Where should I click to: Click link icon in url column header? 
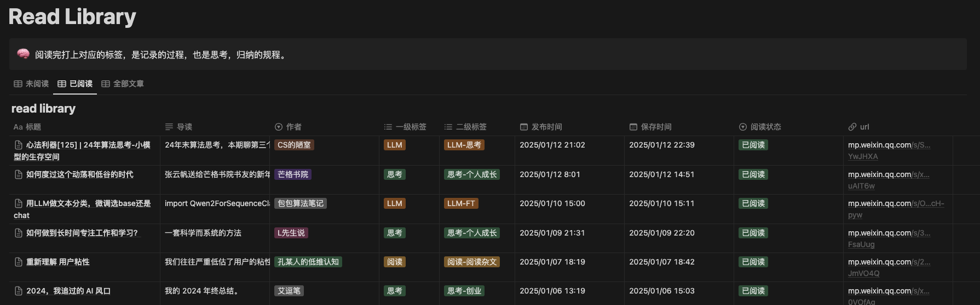pos(852,127)
